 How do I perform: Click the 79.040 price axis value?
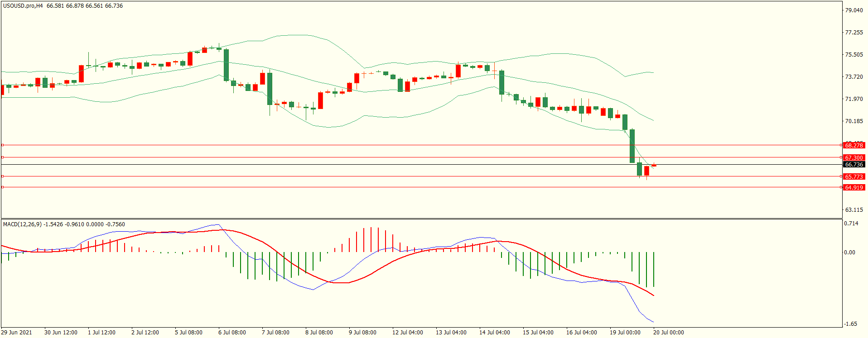(854, 10)
